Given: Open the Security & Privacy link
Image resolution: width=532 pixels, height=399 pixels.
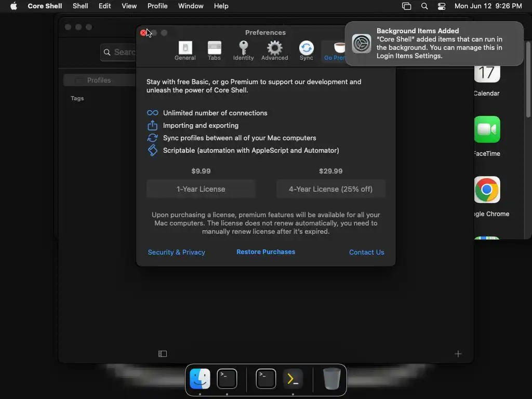Looking at the screenshot, I should point(177,252).
